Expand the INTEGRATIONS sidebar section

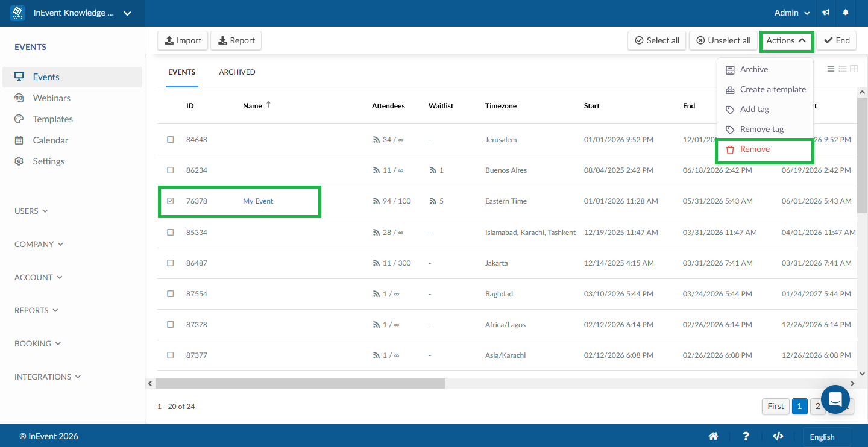coord(48,377)
